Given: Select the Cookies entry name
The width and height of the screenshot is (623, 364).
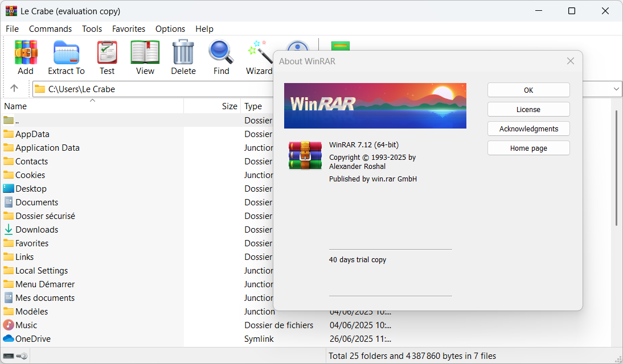Looking at the screenshot, I should (30, 175).
